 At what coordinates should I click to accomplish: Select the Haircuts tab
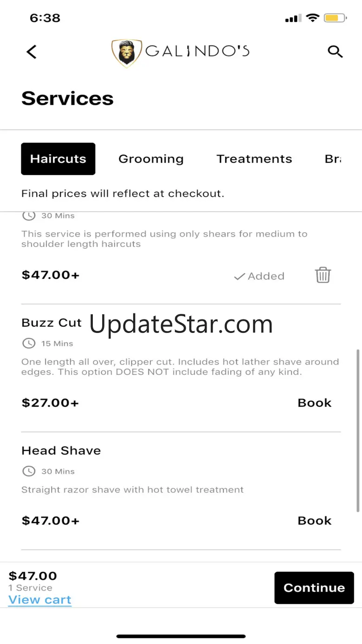click(x=58, y=159)
